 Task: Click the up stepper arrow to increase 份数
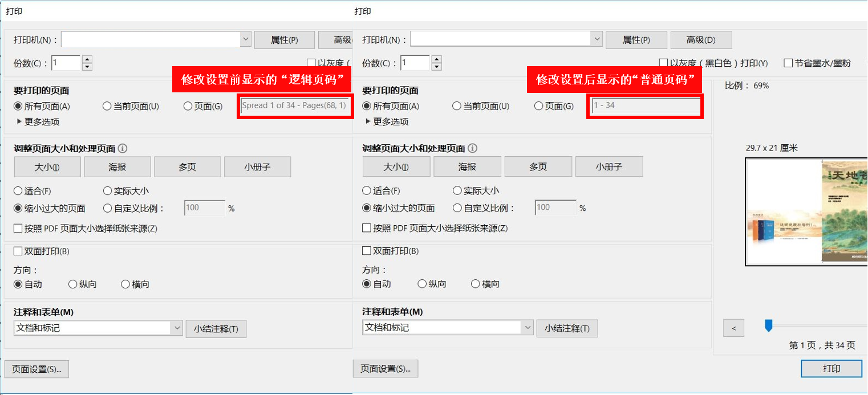[x=436, y=59]
